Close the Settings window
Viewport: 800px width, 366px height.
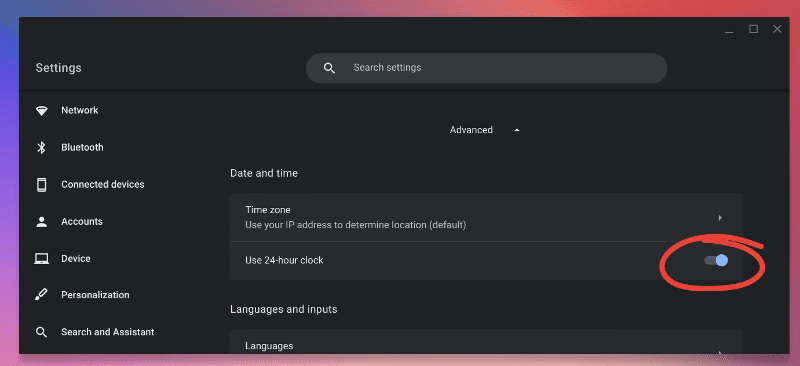[777, 29]
